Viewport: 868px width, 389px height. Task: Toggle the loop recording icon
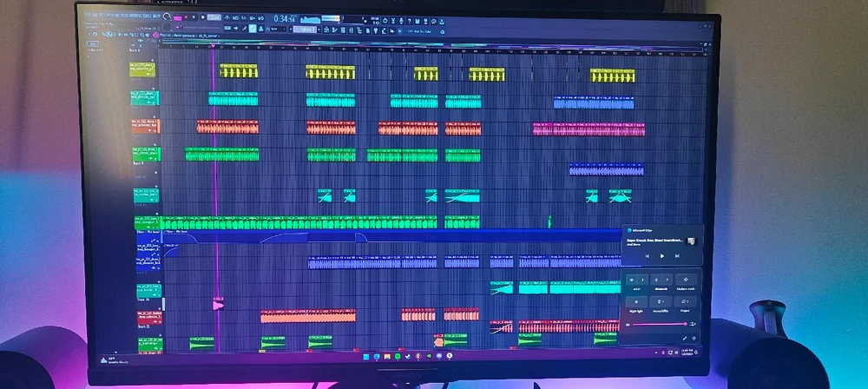click(x=260, y=17)
